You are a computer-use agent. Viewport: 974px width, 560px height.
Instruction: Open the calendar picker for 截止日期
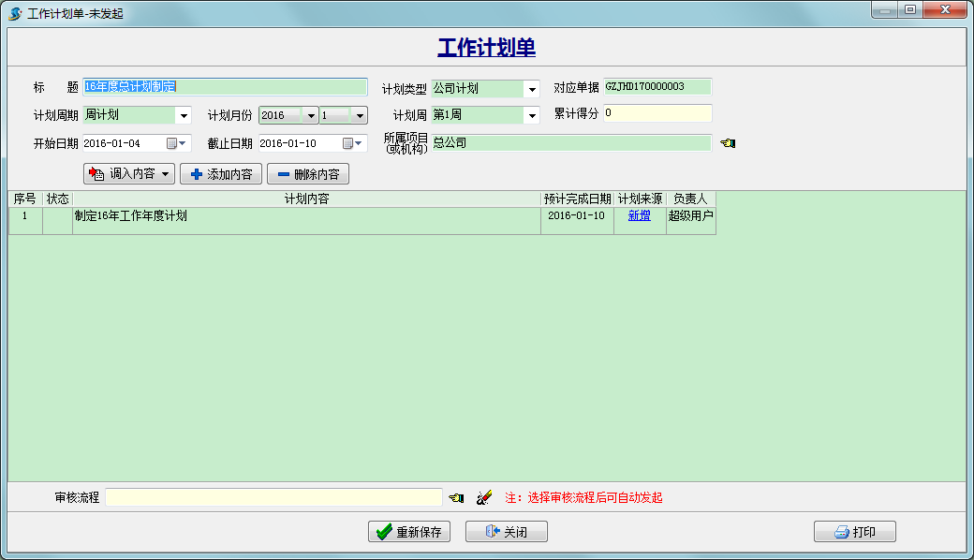pyautogui.click(x=352, y=143)
